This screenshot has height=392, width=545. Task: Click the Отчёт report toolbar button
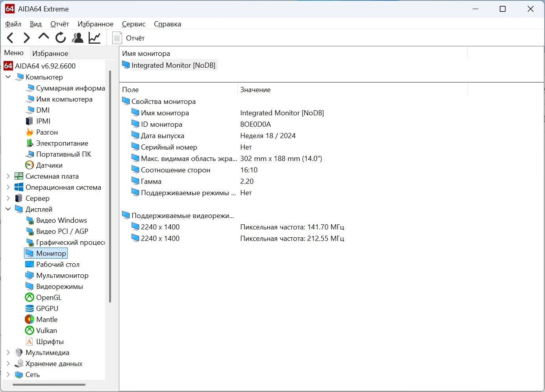pos(129,38)
